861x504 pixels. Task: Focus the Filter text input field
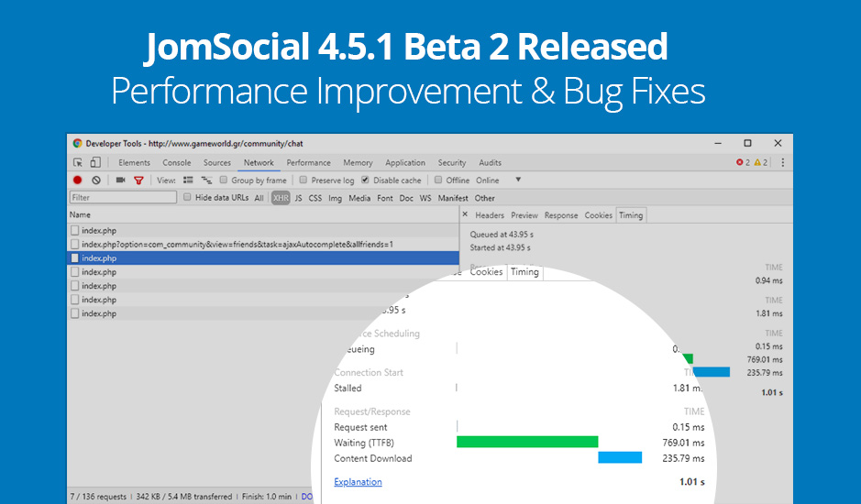click(x=123, y=197)
